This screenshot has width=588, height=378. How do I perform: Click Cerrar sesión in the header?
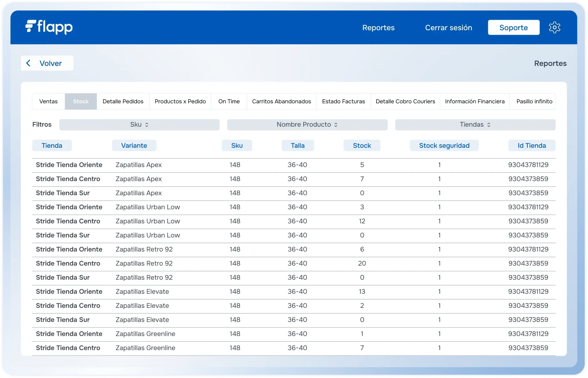tap(449, 28)
